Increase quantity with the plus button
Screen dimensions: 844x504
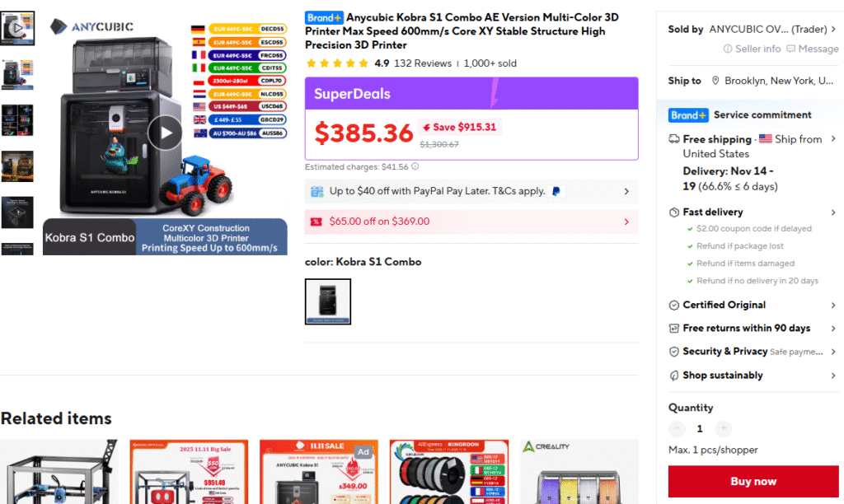724,428
